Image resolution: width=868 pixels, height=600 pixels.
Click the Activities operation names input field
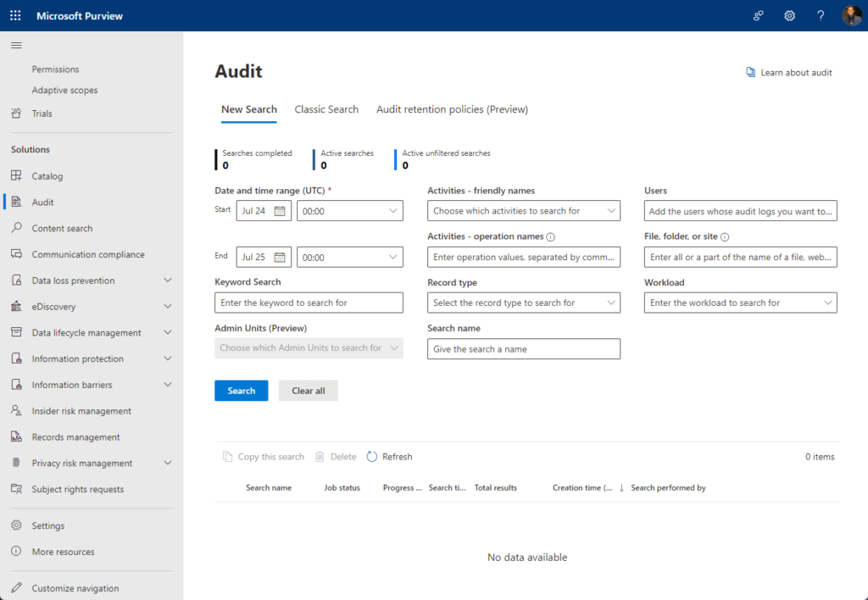click(524, 258)
